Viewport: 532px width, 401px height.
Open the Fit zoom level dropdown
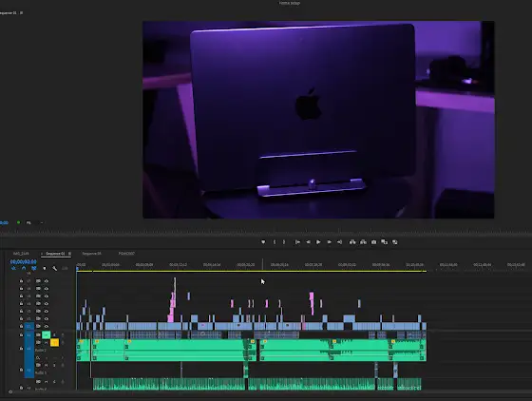click(x=34, y=222)
